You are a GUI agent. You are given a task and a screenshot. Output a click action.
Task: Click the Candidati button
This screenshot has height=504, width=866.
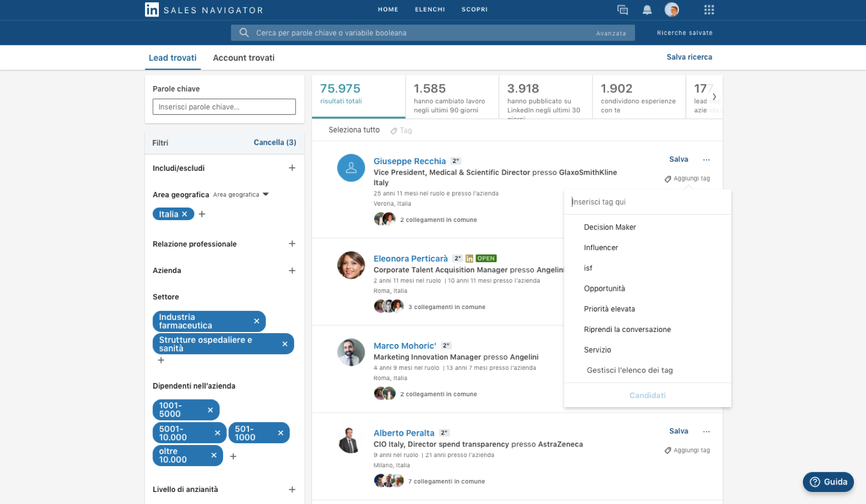pyautogui.click(x=647, y=395)
